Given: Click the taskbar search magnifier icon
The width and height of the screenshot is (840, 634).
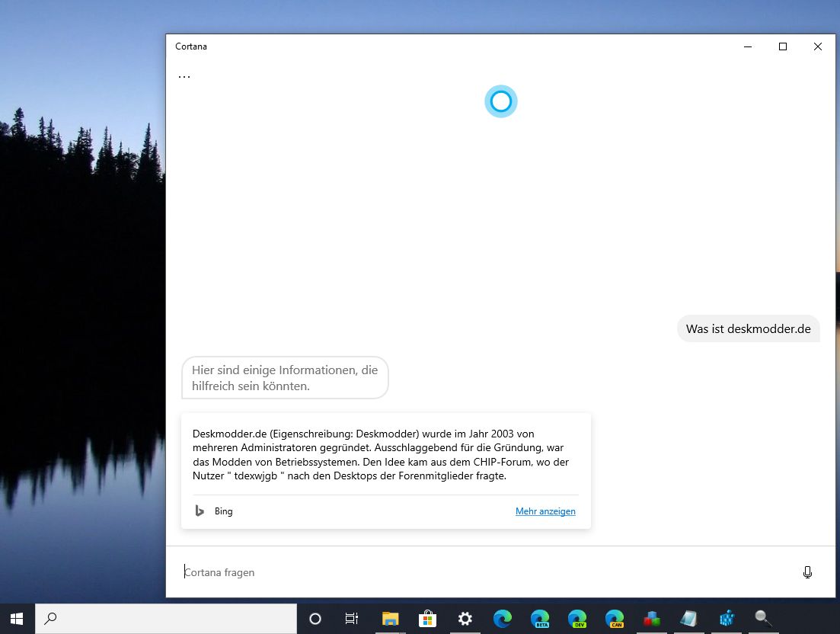Looking at the screenshot, I should click(50, 619).
